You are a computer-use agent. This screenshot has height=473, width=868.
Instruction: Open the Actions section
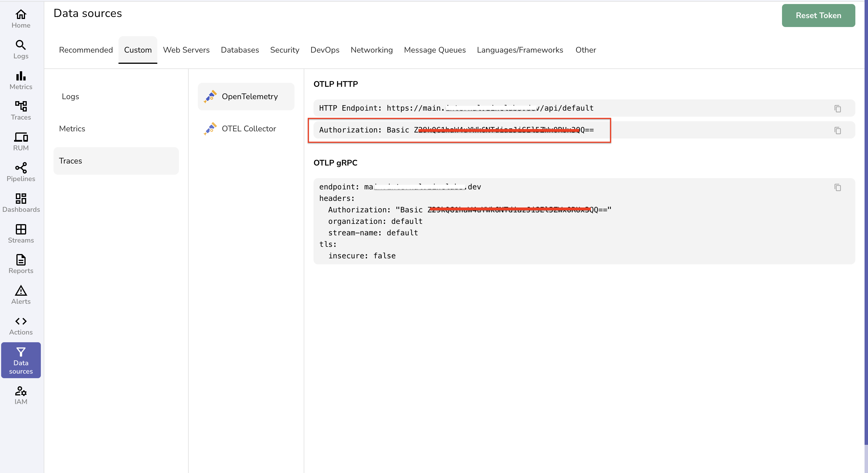(x=21, y=325)
